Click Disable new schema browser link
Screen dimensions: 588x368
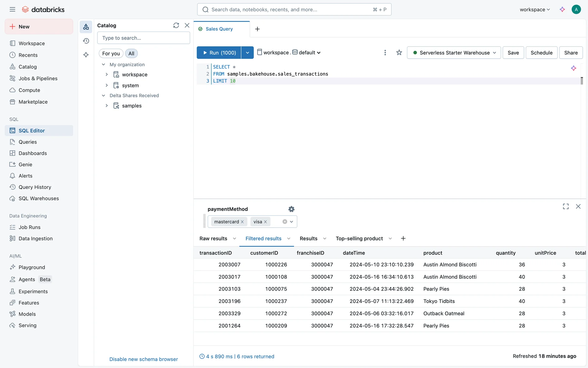pos(143,359)
